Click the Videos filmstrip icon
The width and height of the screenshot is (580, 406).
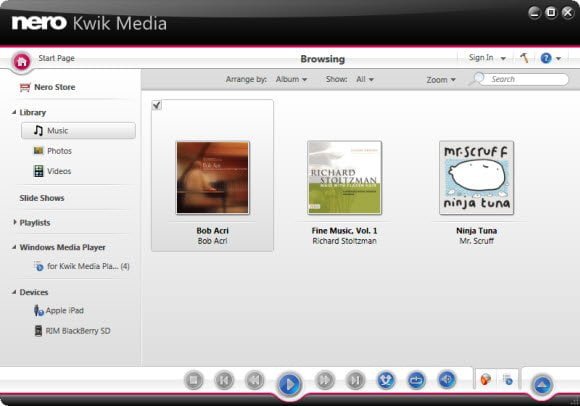click(38, 171)
